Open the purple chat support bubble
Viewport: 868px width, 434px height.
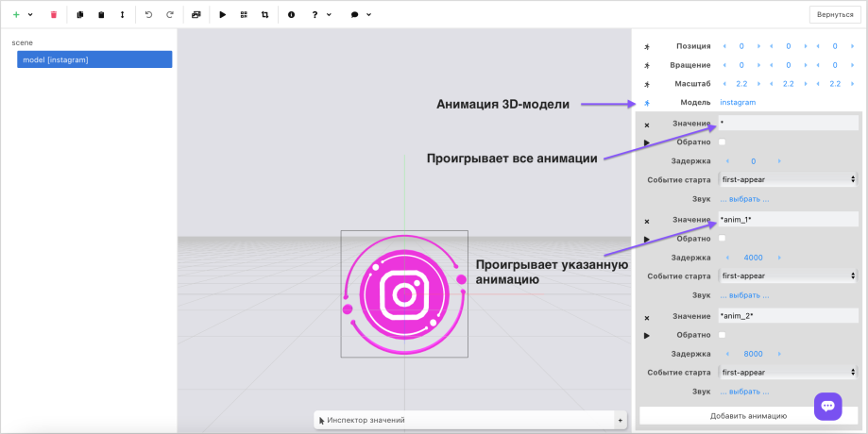tap(827, 406)
